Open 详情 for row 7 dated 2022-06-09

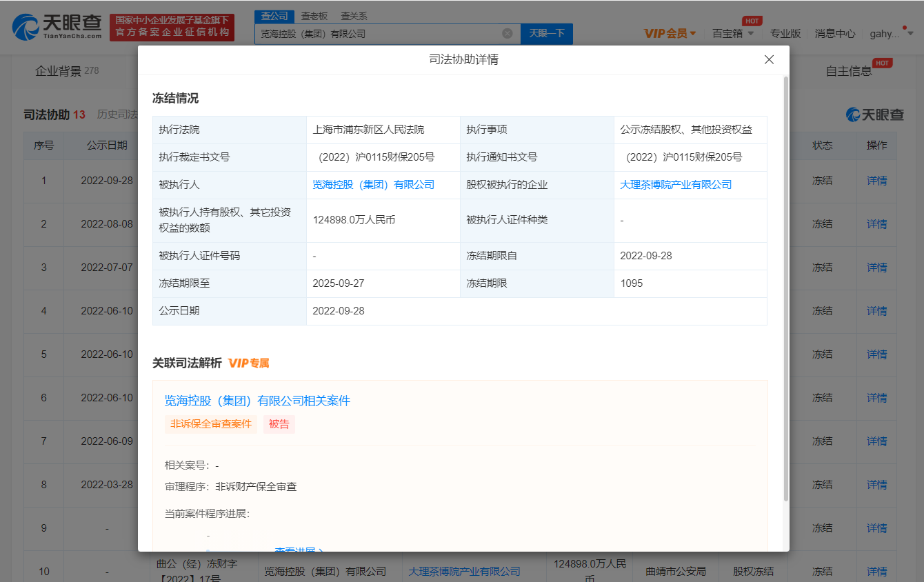pyautogui.click(x=877, y=441)
